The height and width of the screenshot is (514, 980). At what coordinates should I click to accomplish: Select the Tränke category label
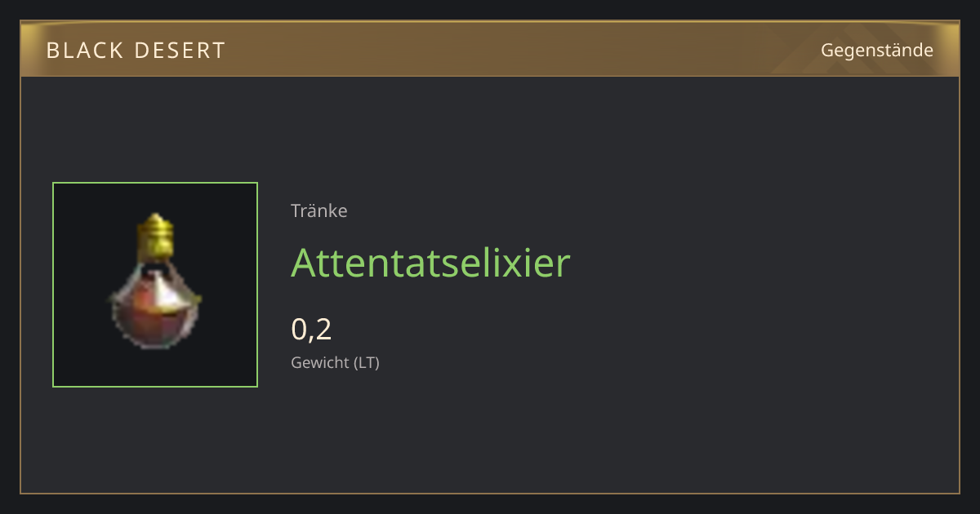tap(319, 210)
